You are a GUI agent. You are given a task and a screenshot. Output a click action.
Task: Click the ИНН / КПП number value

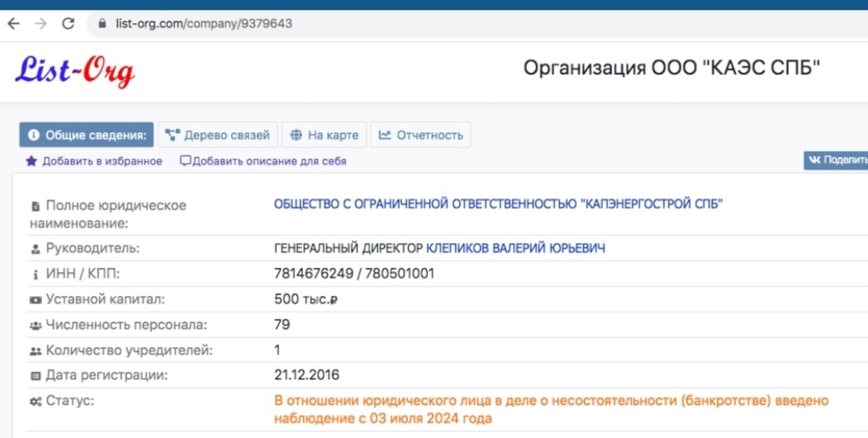pyautogui.click(x=353, y=274)
